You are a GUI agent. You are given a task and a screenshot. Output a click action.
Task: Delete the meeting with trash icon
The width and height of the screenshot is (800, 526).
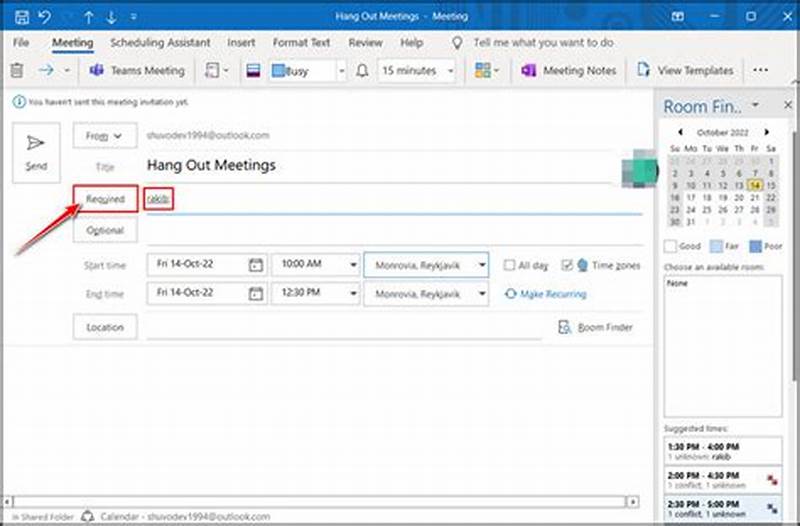coord(17,70)
